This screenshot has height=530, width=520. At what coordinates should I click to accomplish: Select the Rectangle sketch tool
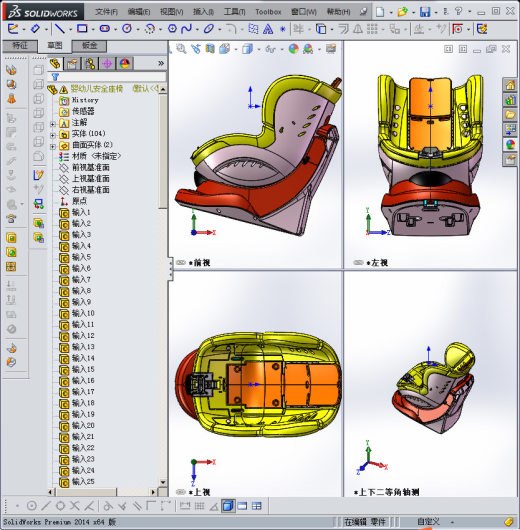pos(82,29)
